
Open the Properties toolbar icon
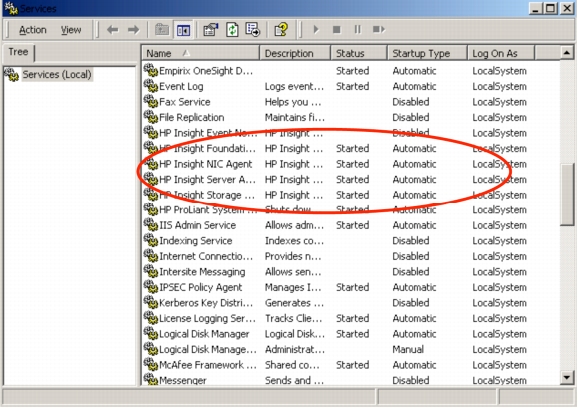coord(210,29)
